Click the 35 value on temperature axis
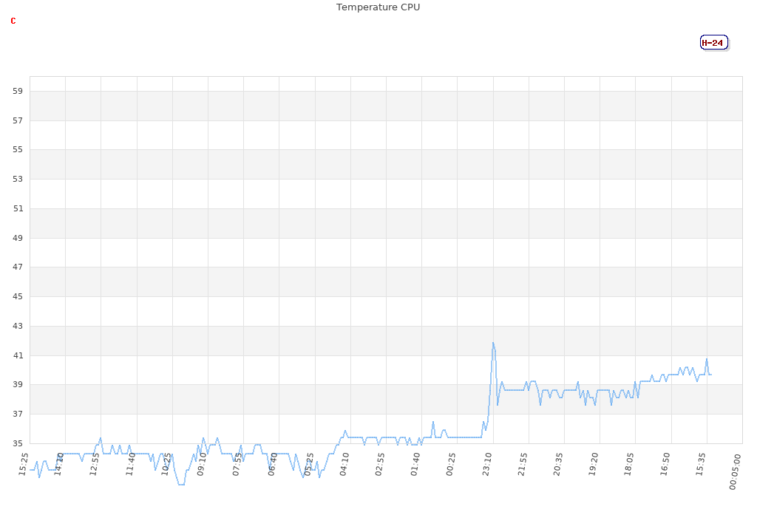This screenshot has width=757, height=532. point(18,443)
